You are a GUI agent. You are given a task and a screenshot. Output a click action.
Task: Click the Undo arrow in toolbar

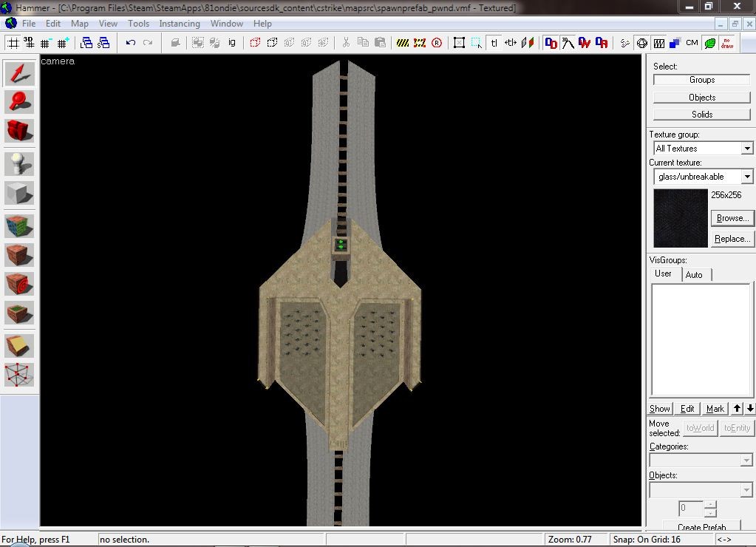[x=131, y=43]
